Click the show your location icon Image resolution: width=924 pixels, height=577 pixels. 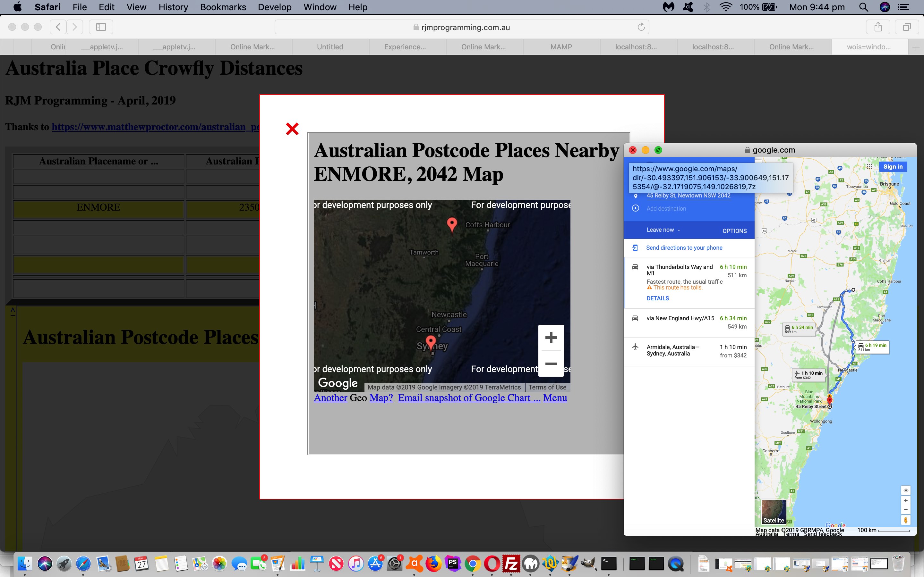pos(905,490)
